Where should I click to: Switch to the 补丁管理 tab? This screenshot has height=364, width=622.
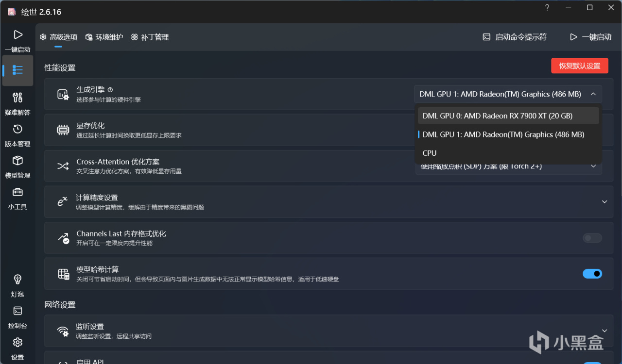(150, 37)
